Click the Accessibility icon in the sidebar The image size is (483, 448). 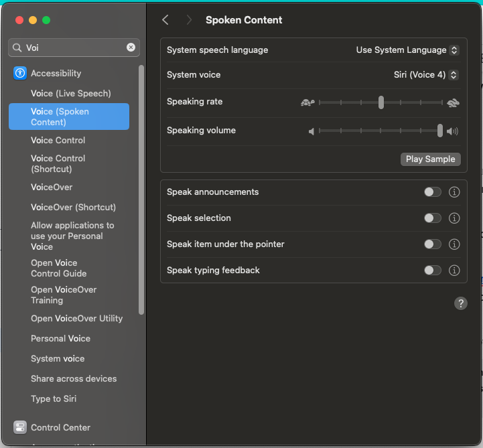(19, 74)
